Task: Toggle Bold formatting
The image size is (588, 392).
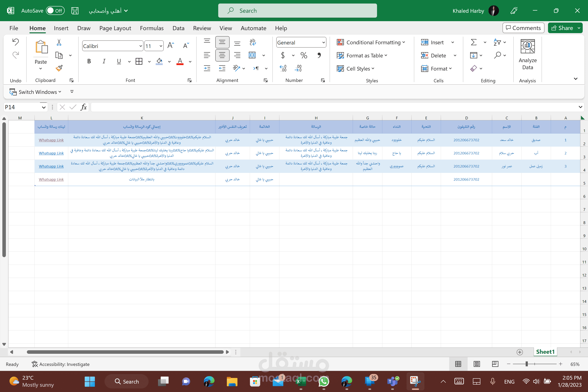Action: [x=89, y=61]
